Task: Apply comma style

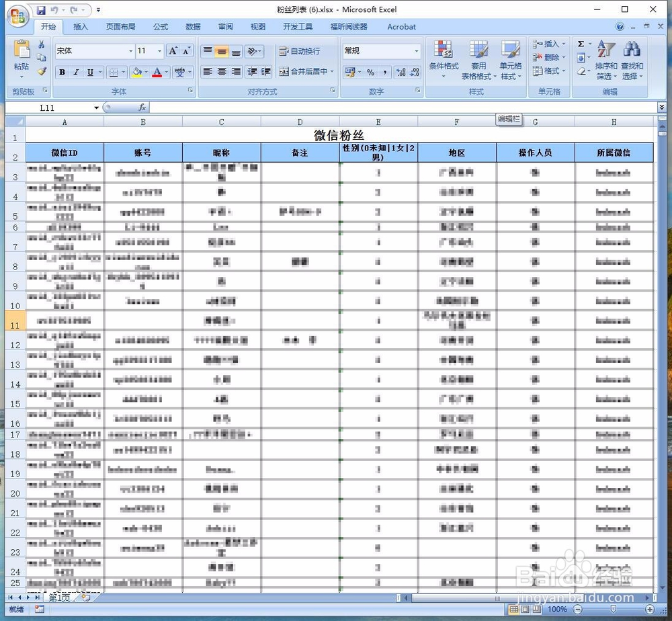Action: point(385,72)
